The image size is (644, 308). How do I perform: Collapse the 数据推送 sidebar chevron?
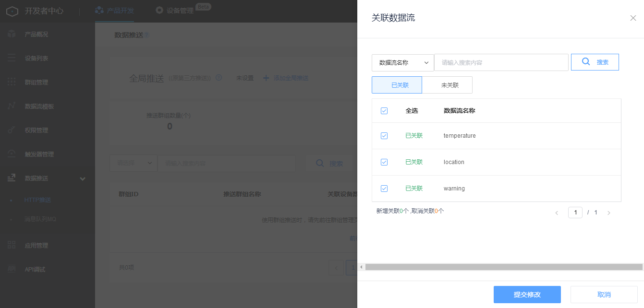coord(83,178)
